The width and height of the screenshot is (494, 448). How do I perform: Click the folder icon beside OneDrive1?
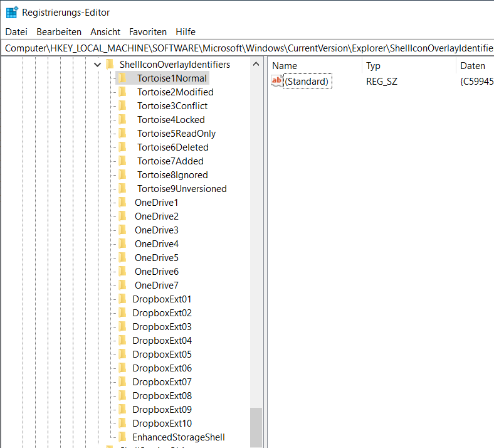122,203
